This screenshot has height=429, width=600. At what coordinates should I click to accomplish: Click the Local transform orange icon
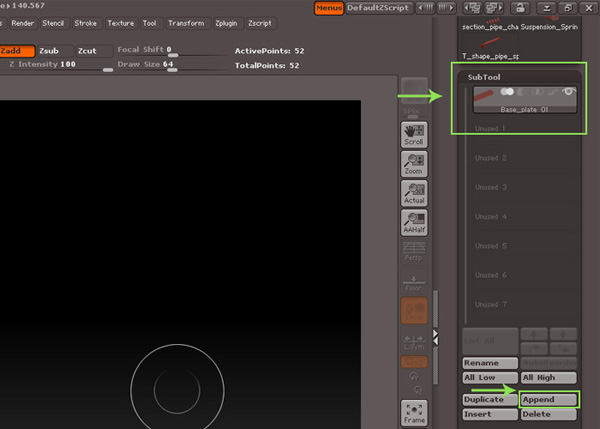coord(413,310)
